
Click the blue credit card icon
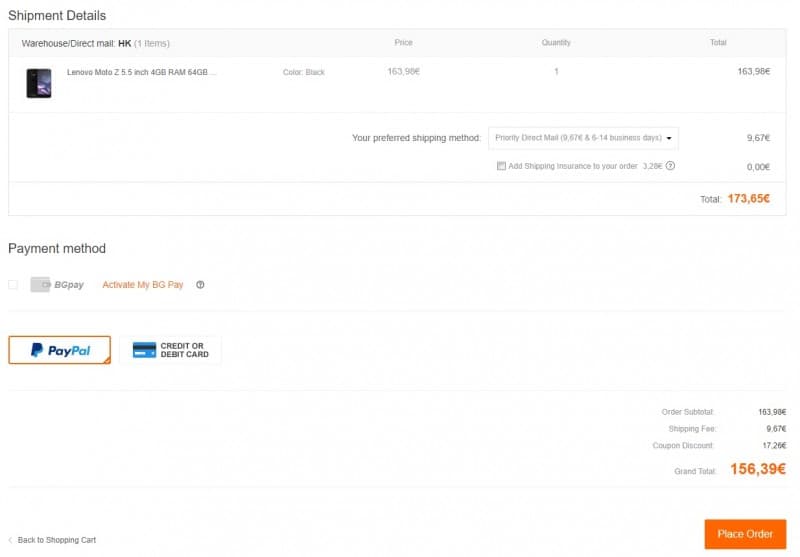[144, 350]
